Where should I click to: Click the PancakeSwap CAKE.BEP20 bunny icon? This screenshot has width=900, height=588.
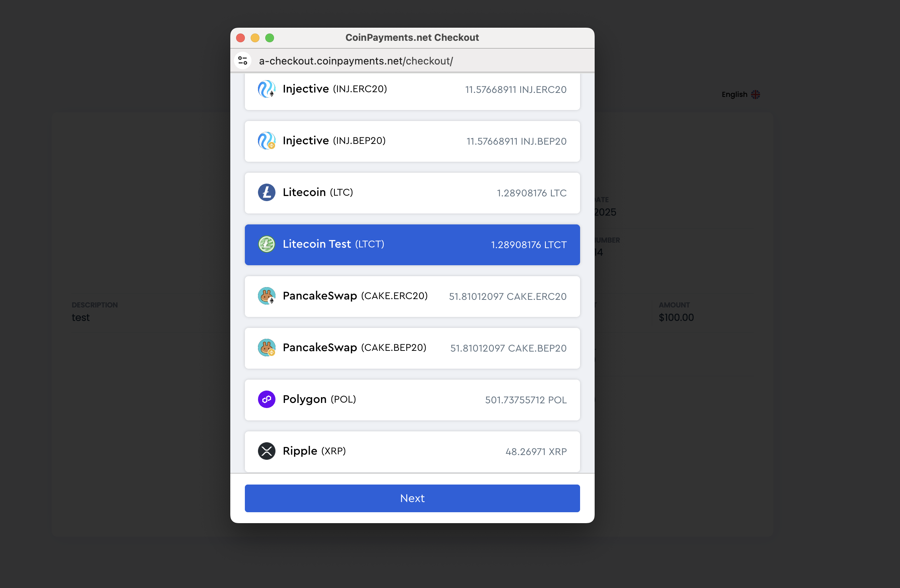click(266, 348)
